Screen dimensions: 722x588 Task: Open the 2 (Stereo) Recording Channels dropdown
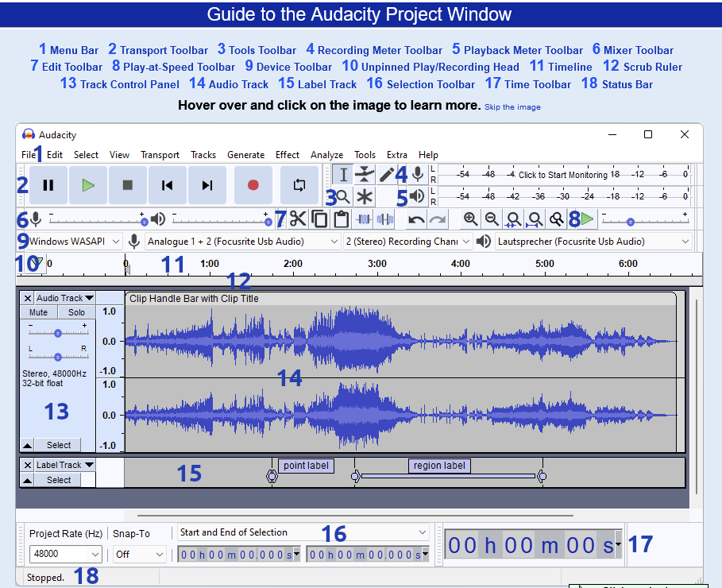[x=408, y=242]
